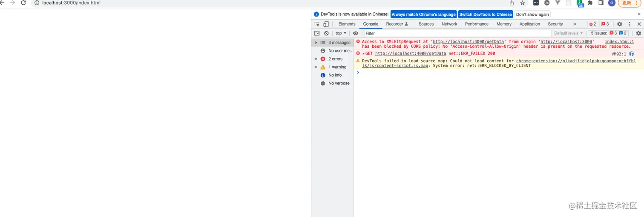Open the Chrome profile avatar
The height and width of the screenshot is (217, 644).
pos(612,3)
